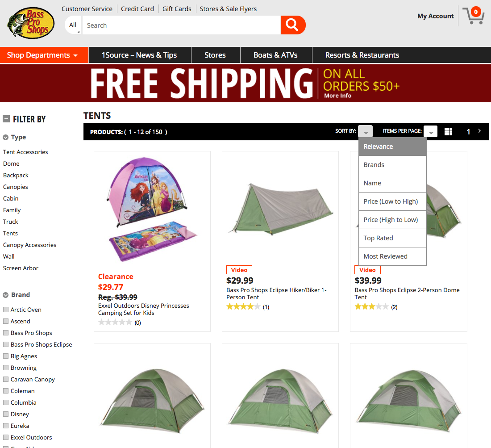The width and height of the screenshot is (491, 448).
Task: Filter by Backpack tent type
Action: coord(16,175)
